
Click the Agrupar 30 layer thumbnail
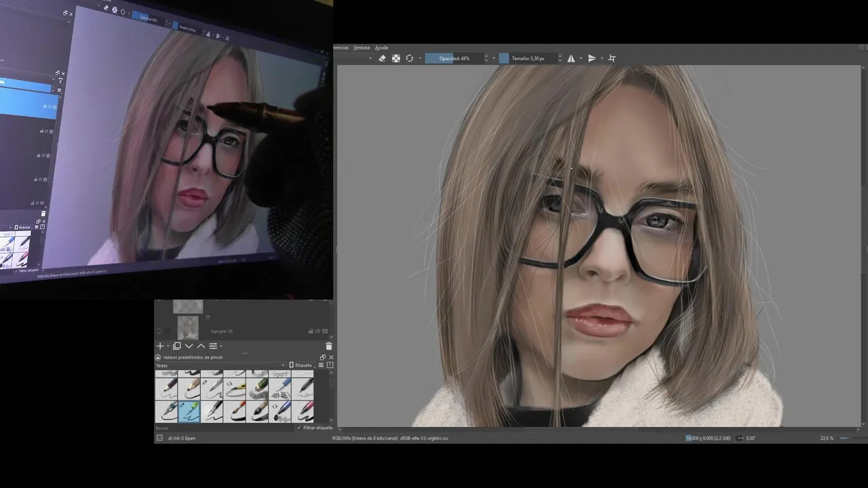point(188,328)
